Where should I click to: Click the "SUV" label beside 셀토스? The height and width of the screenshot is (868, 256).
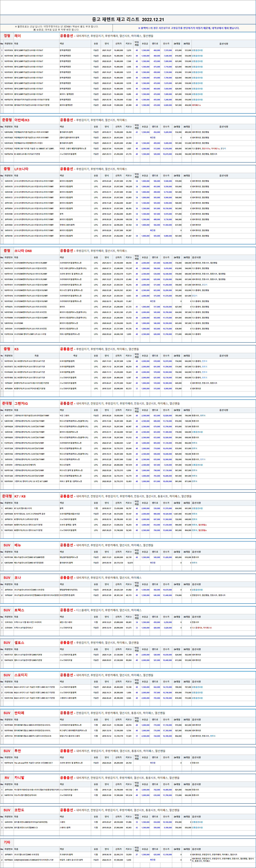pos(7,643)
